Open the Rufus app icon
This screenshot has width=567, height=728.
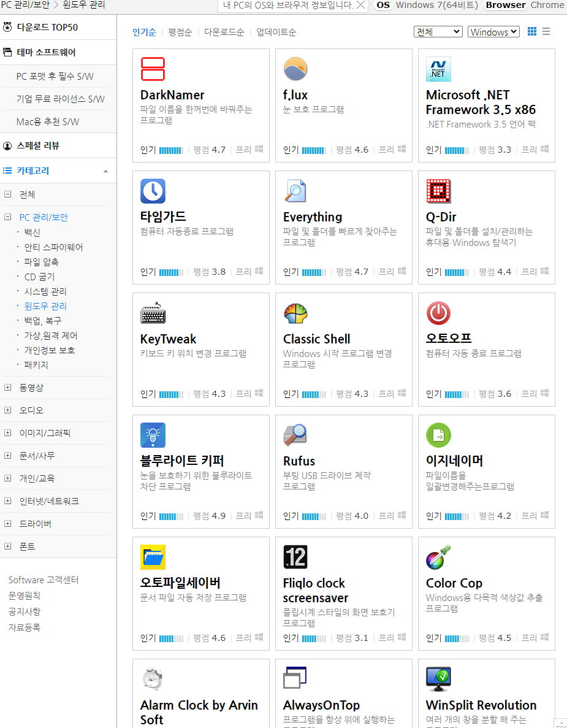click(295, 435)
